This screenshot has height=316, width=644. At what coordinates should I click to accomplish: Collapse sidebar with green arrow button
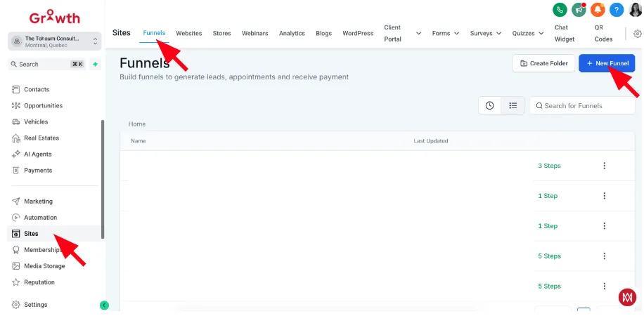[104, 305]
